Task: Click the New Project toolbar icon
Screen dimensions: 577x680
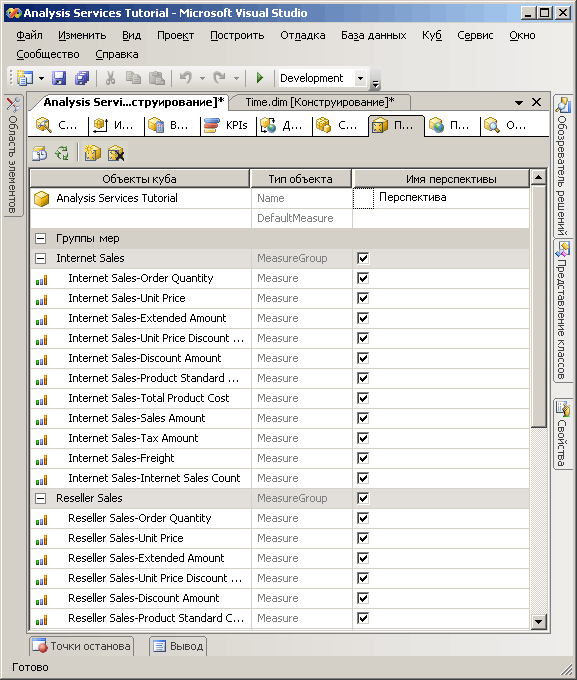Action: click(x=25, y=78)
